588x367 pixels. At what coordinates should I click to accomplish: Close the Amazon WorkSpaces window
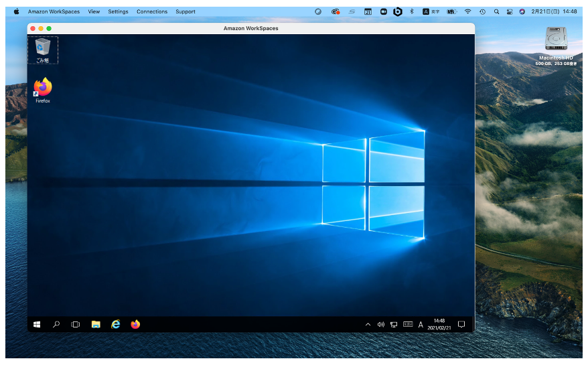click(x=33, y=29)
